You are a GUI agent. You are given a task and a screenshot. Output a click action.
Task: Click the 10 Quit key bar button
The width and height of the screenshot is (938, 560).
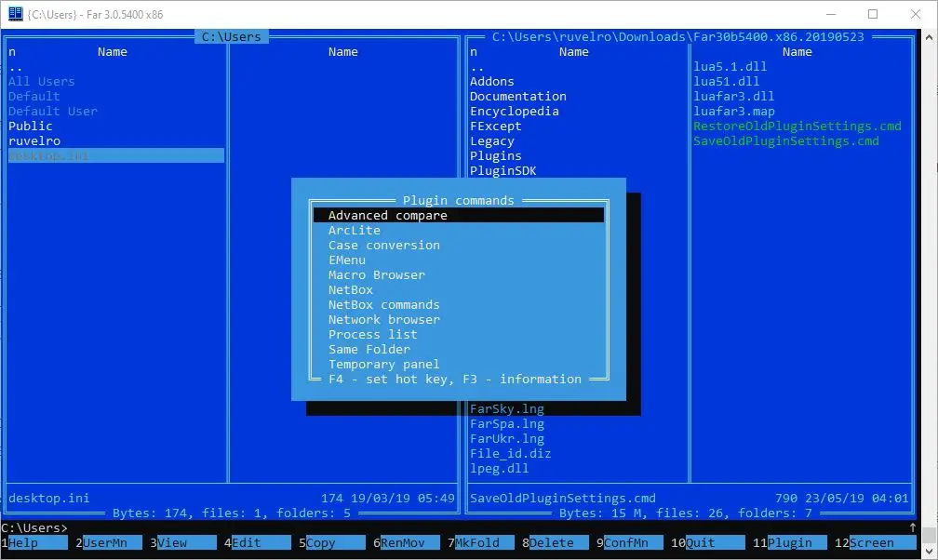point(707,542)
